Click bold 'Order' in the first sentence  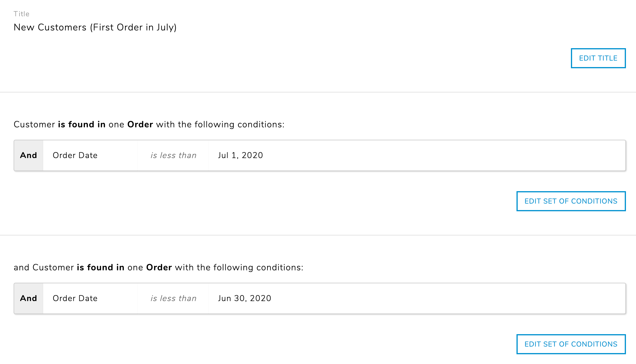point(140,124)
